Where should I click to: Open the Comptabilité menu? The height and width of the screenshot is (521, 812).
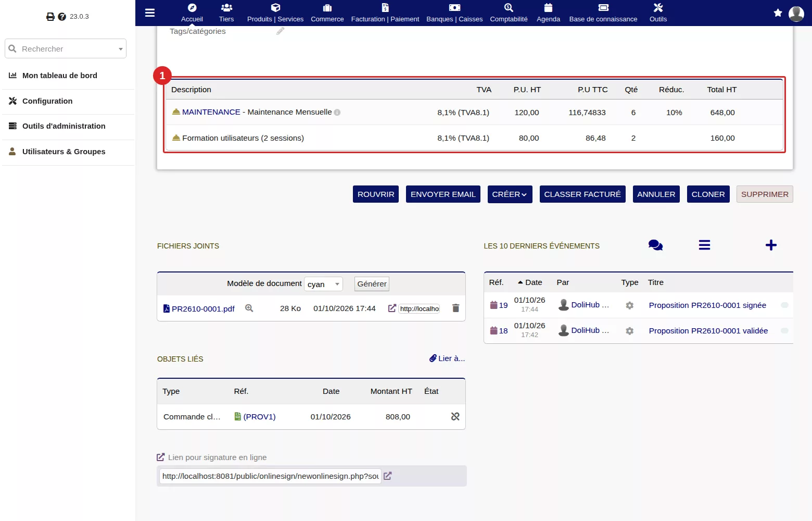[x=509, y=13]
